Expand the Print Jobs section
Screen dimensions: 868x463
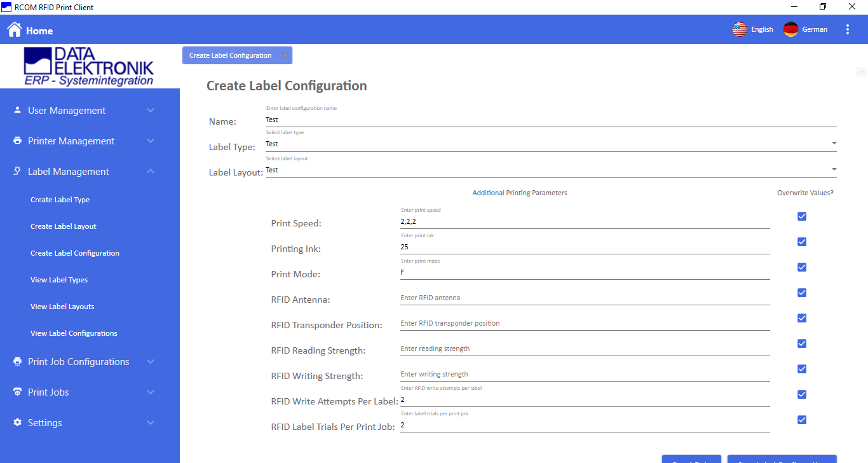(151, 392)
